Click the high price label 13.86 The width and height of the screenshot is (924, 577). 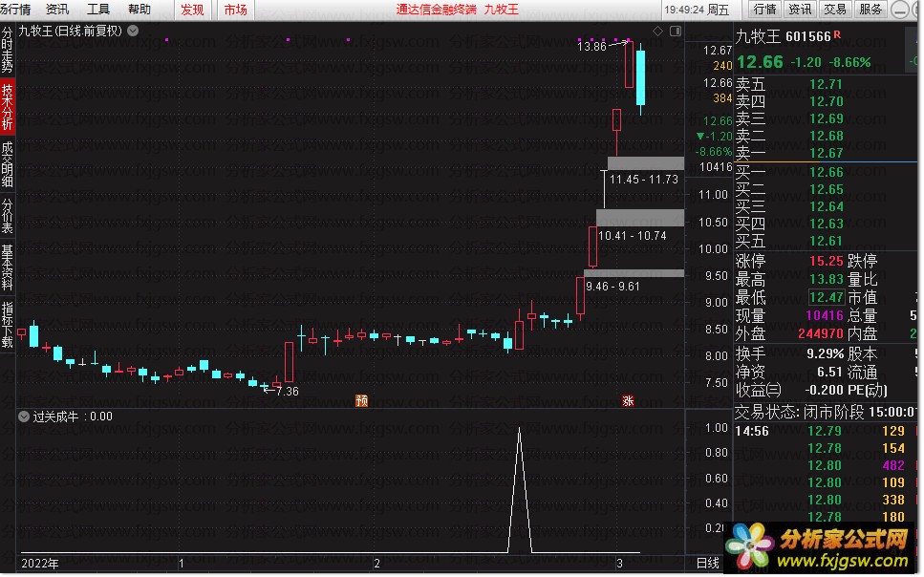[x=591, y=47]
